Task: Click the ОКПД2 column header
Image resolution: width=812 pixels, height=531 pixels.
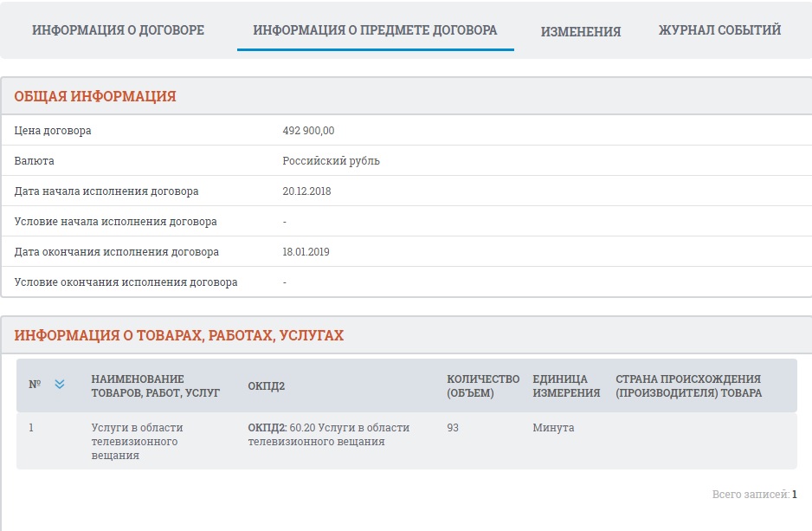Action: [x=266, y=385]
